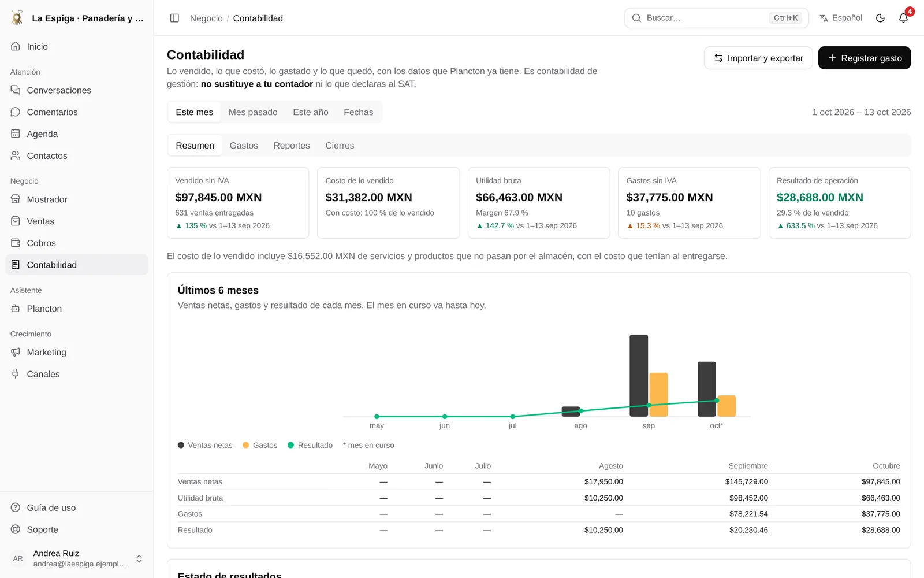Open Contactos in the sidebar
This screenshot has width=924, height=578.
point(77,156)
